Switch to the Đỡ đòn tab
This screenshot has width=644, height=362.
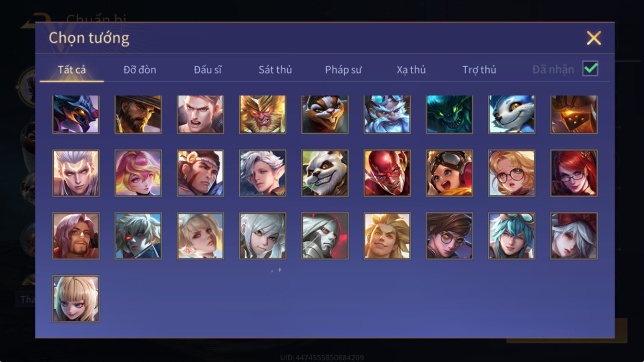pyautogui.click(x=139, y=70)
